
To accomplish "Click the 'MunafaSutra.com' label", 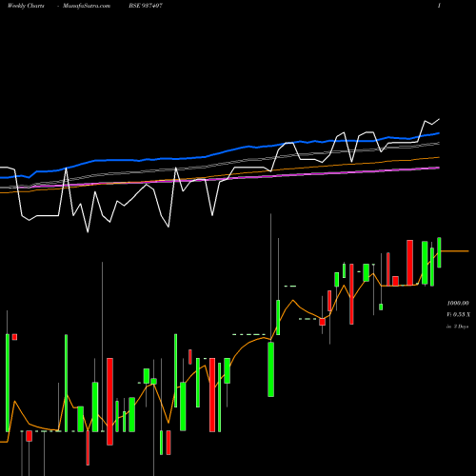I will [x=87, y=6].
